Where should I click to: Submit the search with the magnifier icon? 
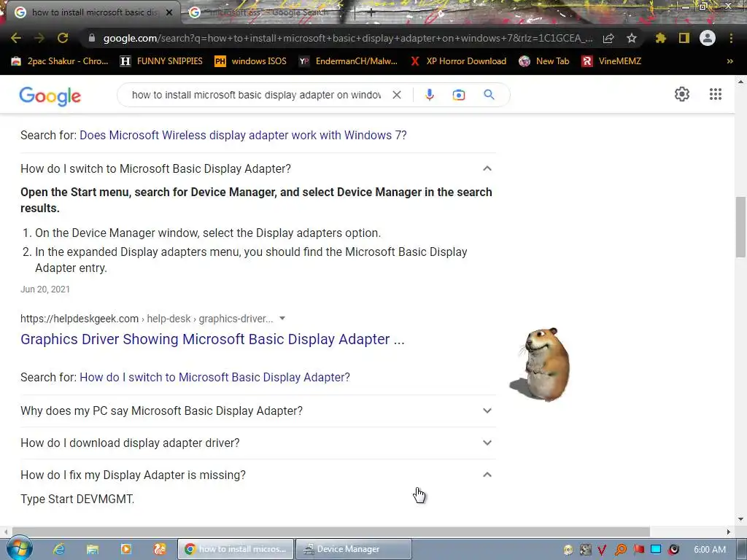489,95
